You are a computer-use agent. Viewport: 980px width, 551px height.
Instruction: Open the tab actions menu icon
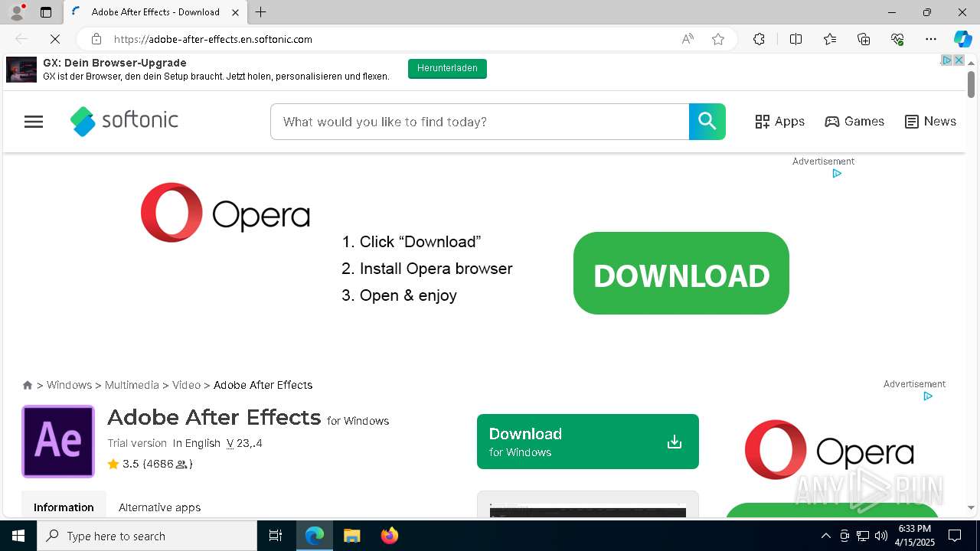(x=46, y=12)
